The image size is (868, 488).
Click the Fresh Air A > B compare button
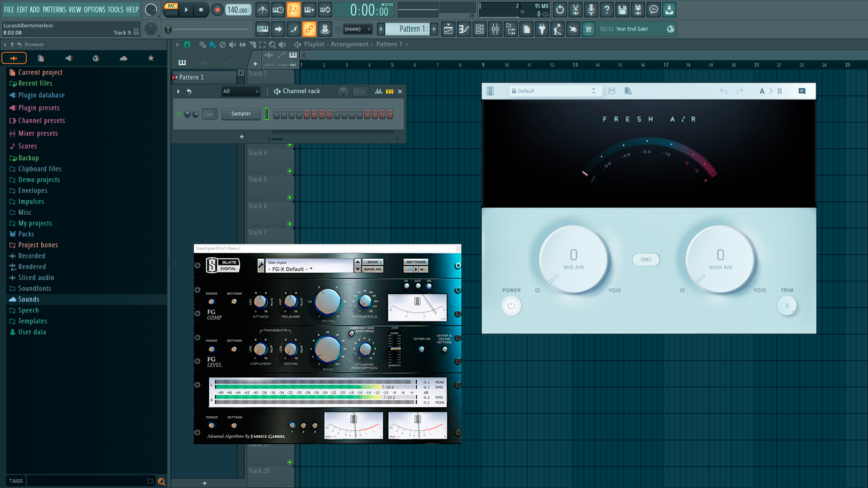tap(771, 91)
